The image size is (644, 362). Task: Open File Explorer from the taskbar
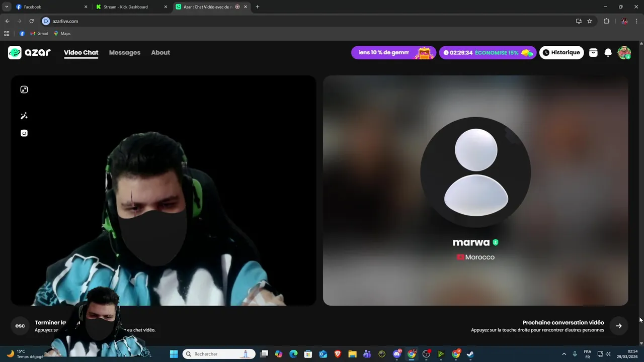coord(352,354)
